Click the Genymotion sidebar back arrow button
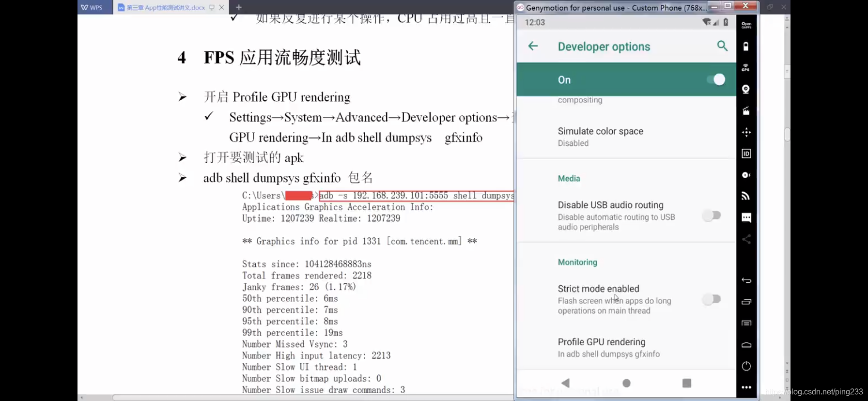Screen dimensions: 868x401 click(x=746, y=280)
